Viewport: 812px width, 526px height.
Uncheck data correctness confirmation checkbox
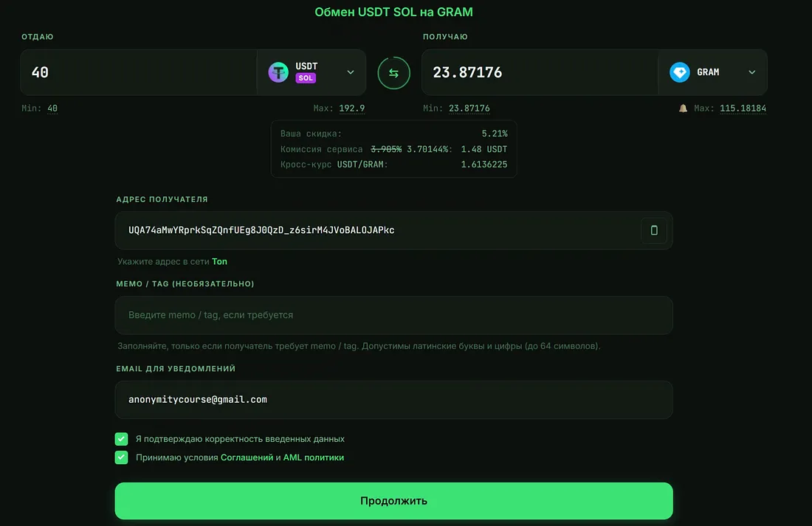pyautogui.click(x=121, y=439)
